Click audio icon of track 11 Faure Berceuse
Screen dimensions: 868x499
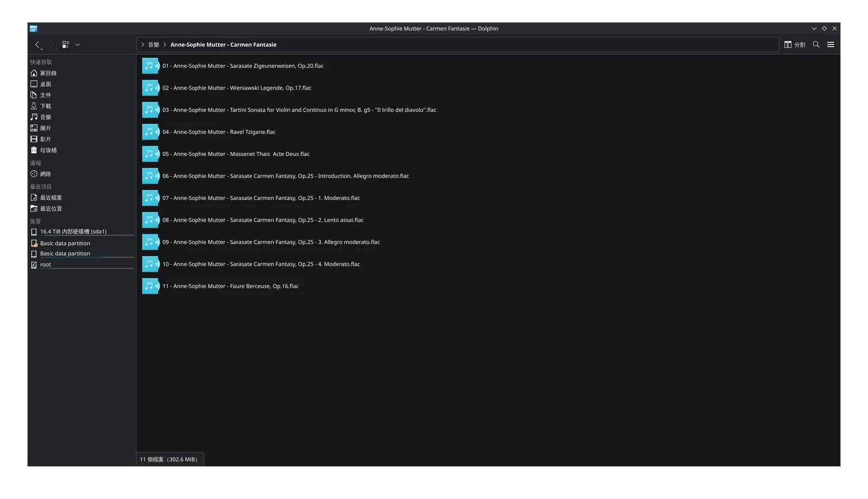(x=150, y=286)
